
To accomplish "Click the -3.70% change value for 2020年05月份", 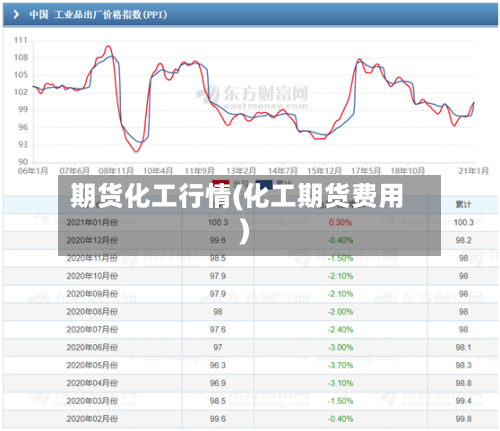I will coord(340,365).
